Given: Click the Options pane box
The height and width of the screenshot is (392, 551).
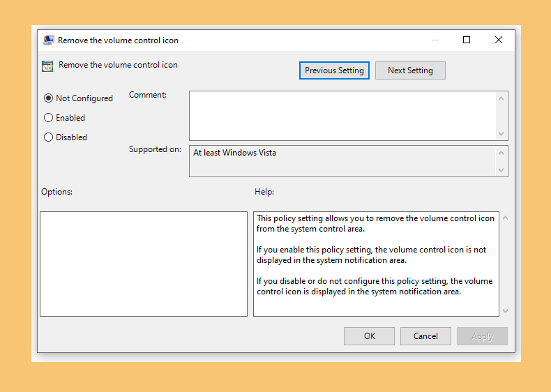Looking at the screenshot, I should click(x=144, y=264).
